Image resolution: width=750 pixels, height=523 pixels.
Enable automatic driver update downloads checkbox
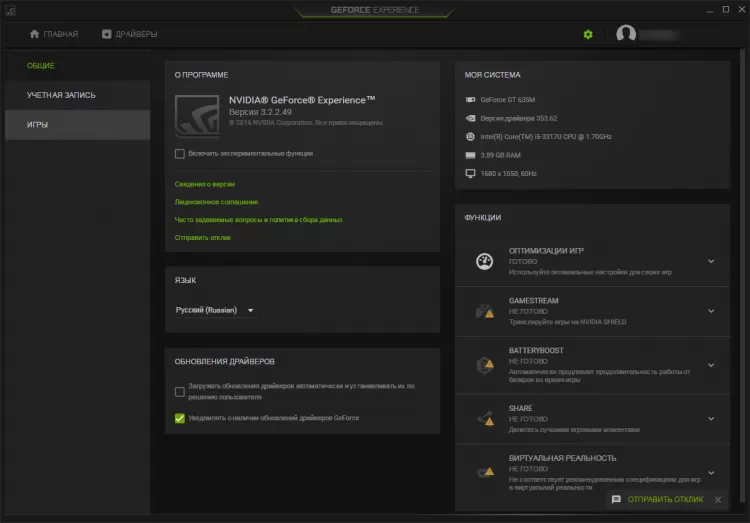(179, 391)
